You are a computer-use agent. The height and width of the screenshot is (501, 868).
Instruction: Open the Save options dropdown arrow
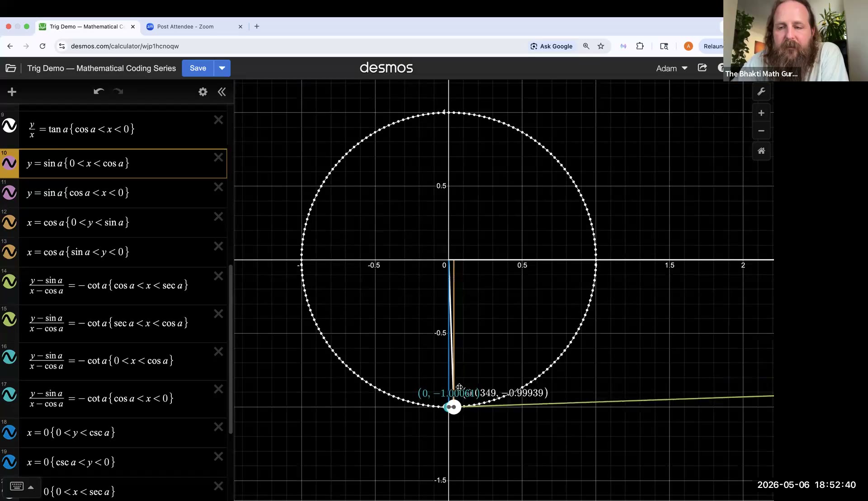[x=222, y=68]
